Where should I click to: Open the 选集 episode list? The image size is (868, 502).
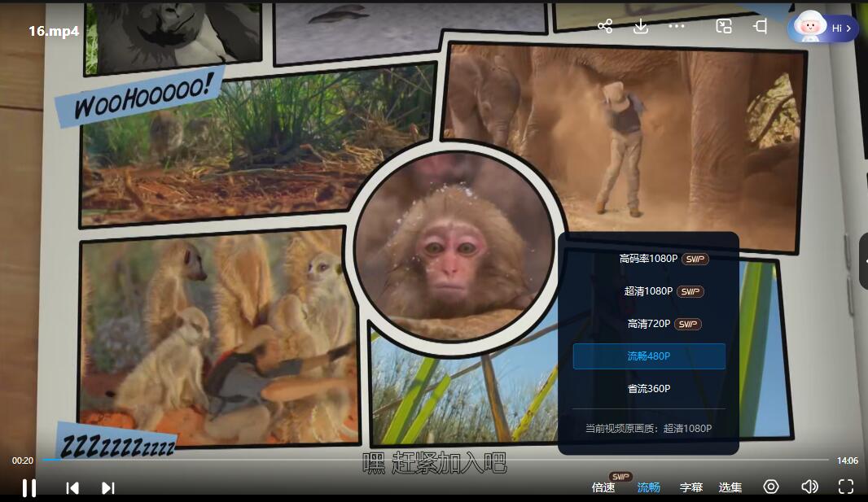[730, 487]
